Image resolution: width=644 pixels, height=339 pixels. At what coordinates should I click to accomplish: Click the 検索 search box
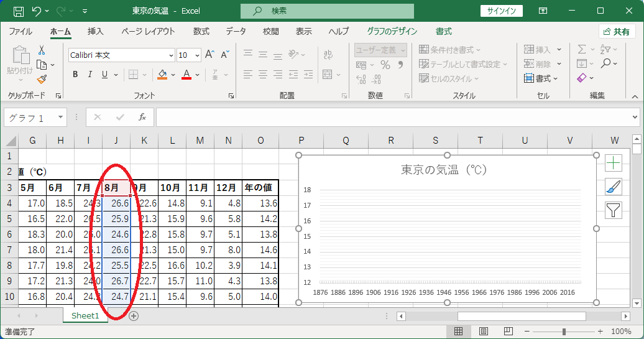327,11
